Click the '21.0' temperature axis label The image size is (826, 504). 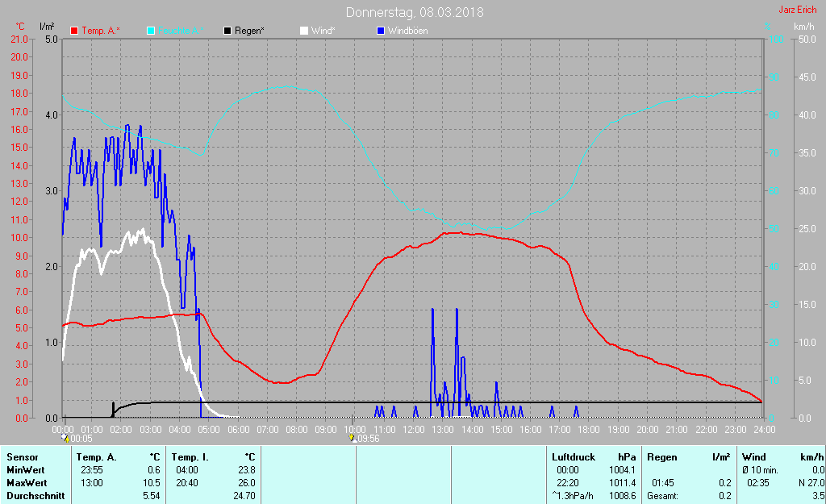tap(19, 39)
